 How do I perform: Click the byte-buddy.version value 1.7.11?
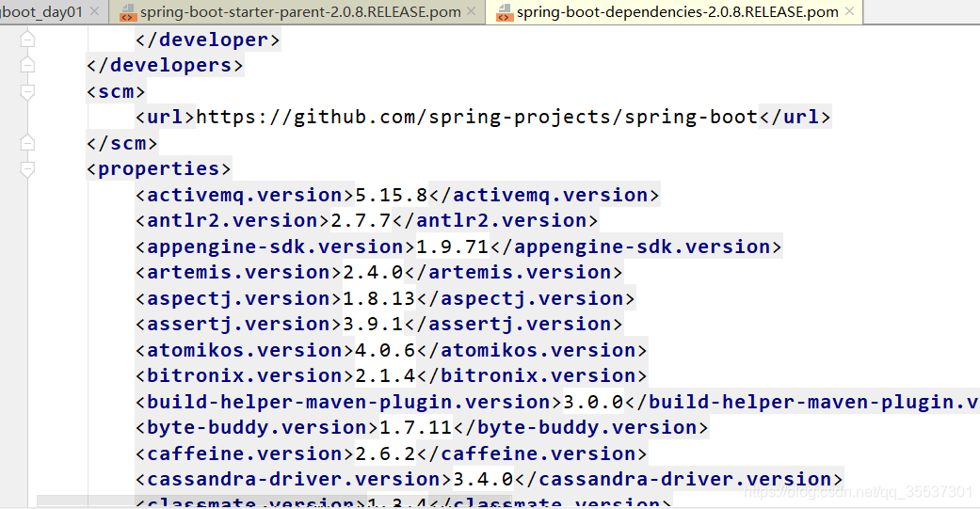coord(415,428)
